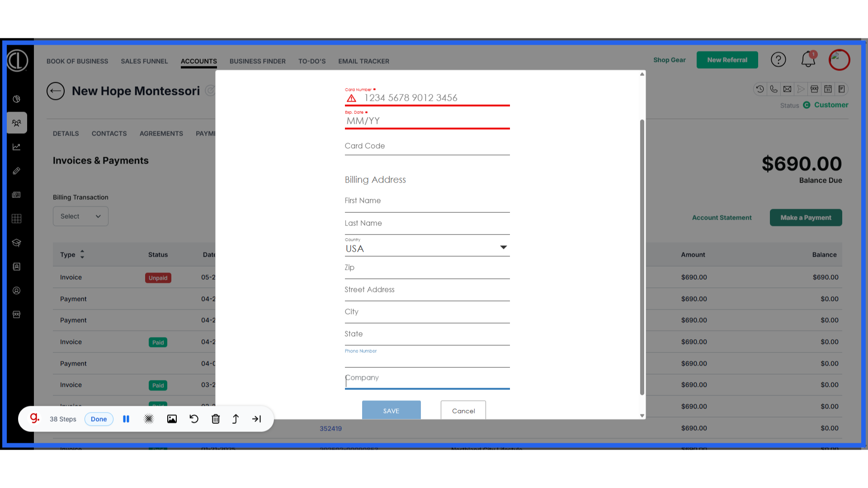Cancel the card form

tap(463, 410)
